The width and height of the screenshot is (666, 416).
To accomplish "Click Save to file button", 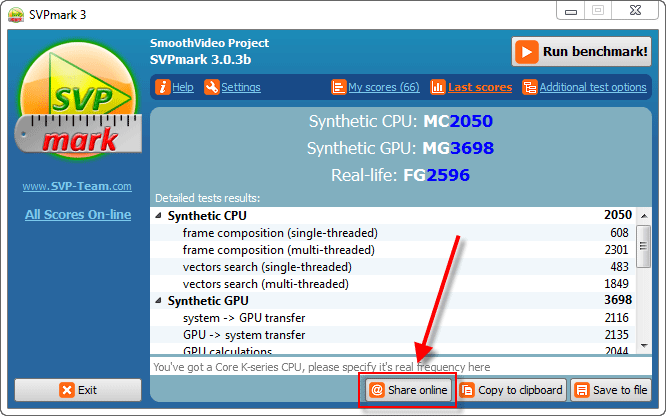I will pos(611,390).
